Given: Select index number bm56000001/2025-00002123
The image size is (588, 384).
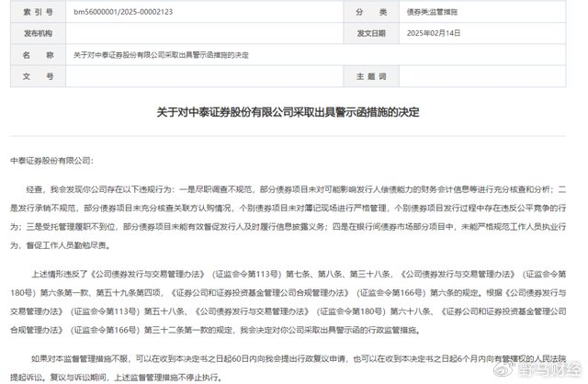Looking at the screenshot, I should coord(123,12).
